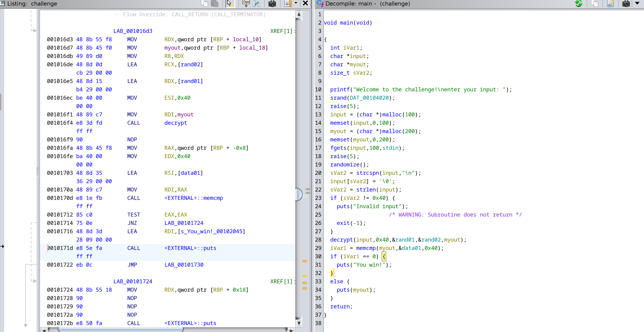
Task: Take a snapshot of the Listing window
Action: (272, 3)
